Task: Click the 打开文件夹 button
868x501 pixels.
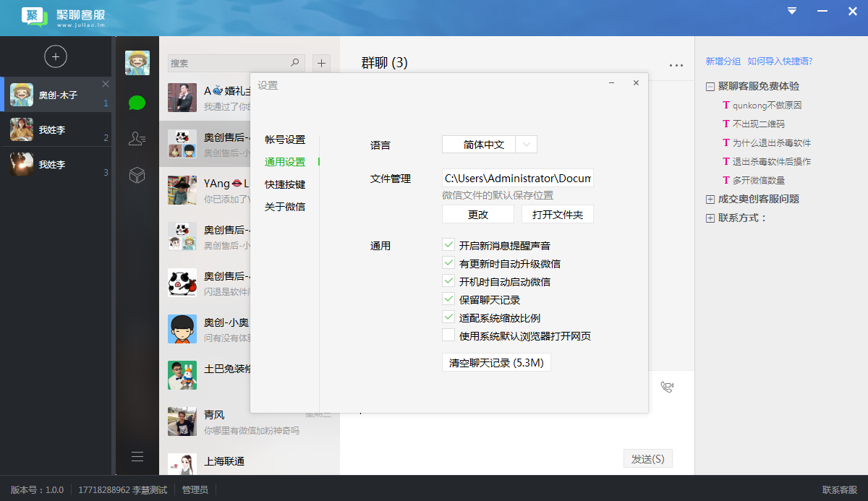Action: coord(558,214)
